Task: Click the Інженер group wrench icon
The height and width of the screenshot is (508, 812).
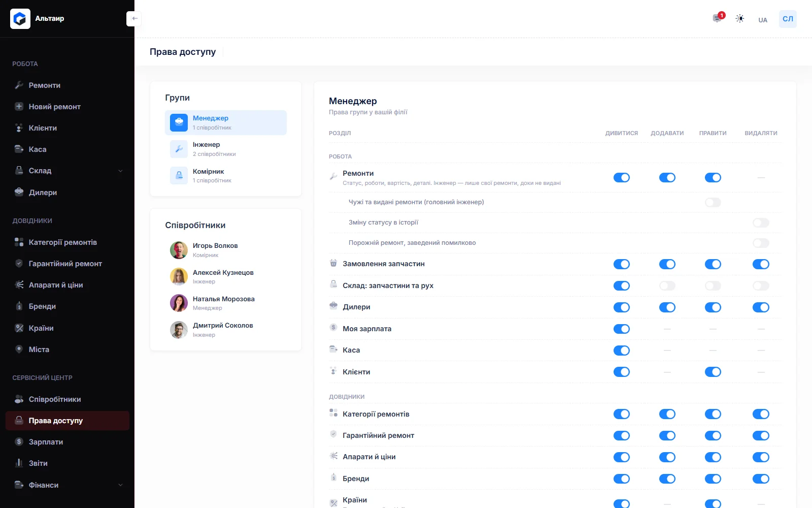Action: pyautogui.click(x=179, y=149)
